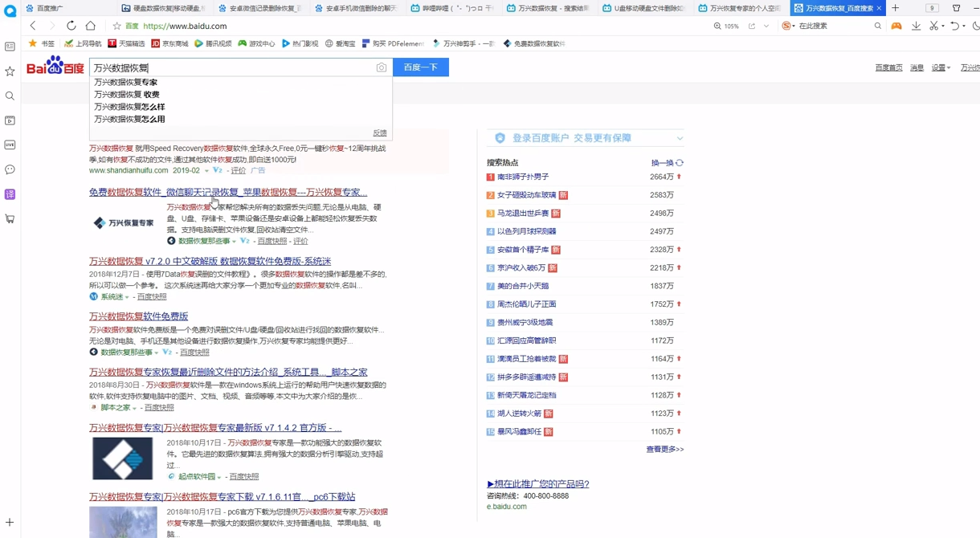Open dropdown next to scissors tool
Image resolution: width=980 pixels, height=538 pixels.
pyautogui.click(x=942, y=26)
